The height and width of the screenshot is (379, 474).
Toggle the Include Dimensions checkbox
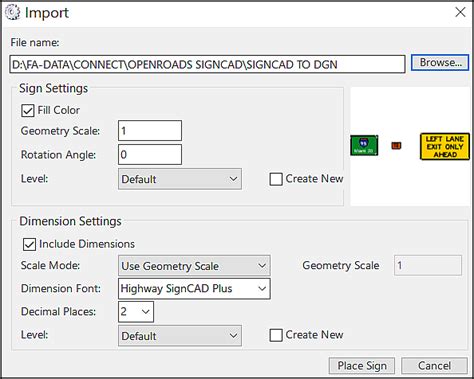click(29, 244)
